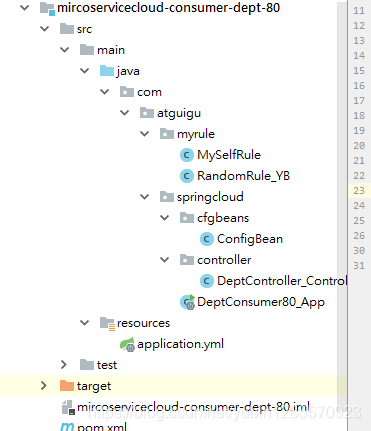This screenshot has width=371, height=431.
Task: Collapse the mircoservicecloud-consumer-dept-80 module node
Action: pyautogui.click(x=25, y=7)
